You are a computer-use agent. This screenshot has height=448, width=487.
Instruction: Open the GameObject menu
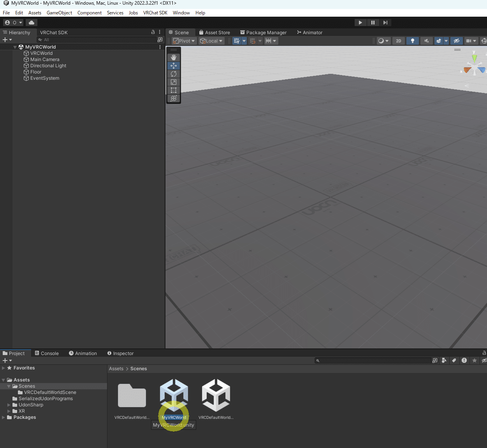[59, 13]
